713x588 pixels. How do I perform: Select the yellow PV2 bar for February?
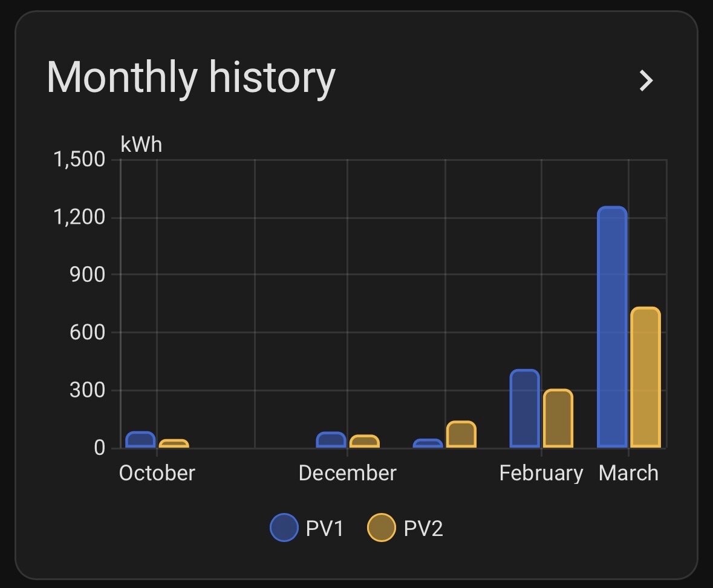(x=558, y=418)
